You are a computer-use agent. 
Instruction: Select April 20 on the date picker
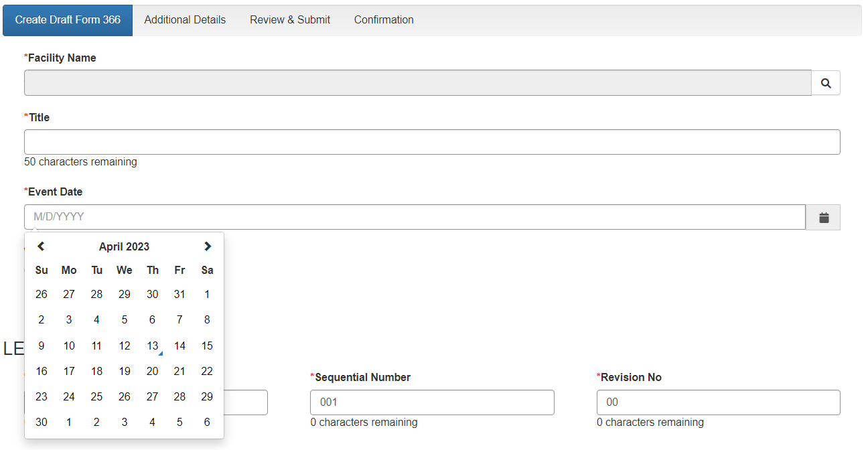pyautogui.click(x=153, y=372)
